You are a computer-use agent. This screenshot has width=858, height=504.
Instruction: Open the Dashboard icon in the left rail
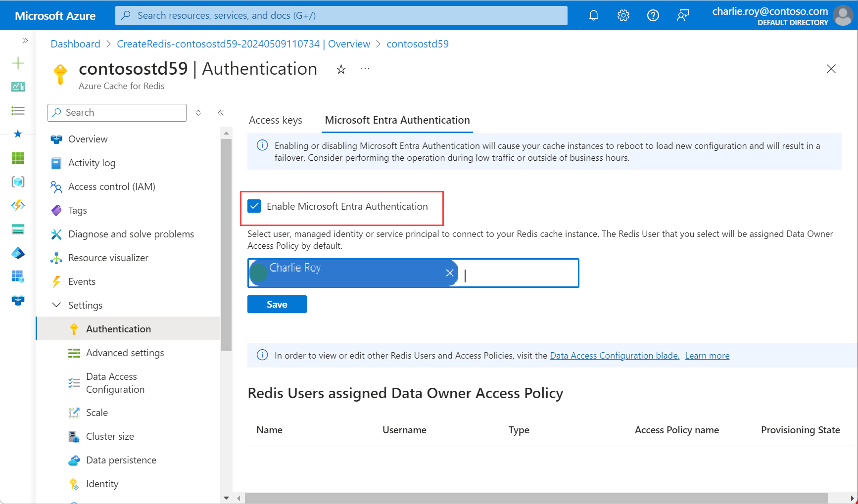[x=18, y=87]
